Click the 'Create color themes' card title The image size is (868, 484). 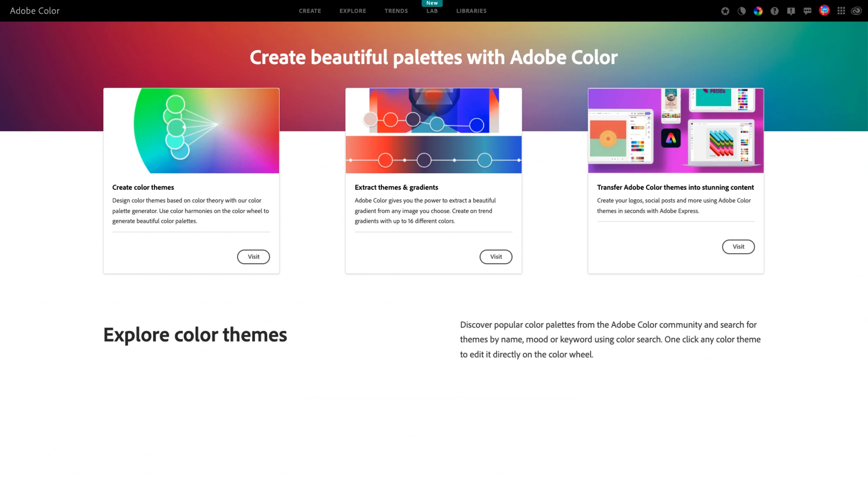point(143,187)
